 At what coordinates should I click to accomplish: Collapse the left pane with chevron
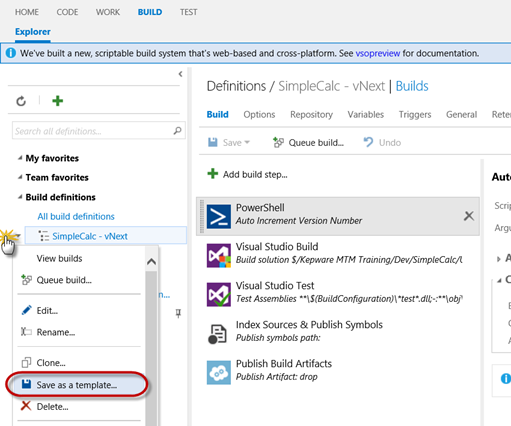pyautogui.click(x=180, y=74)
